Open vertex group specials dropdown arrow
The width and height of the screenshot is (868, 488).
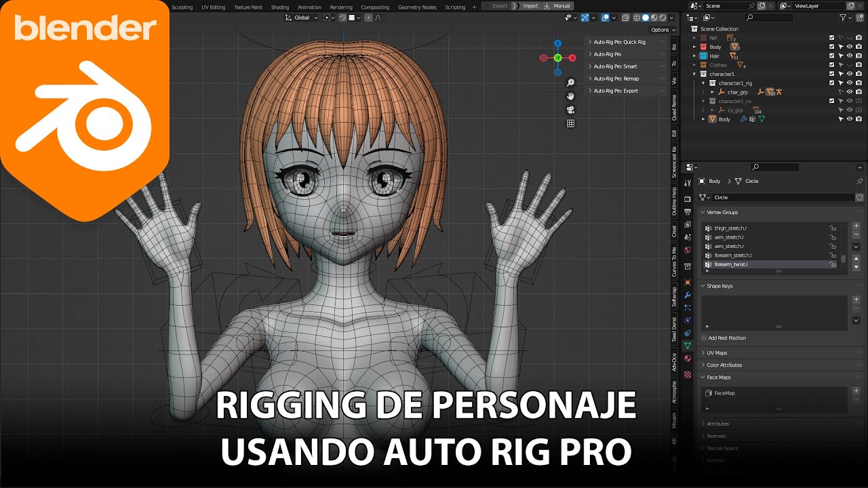856,246
